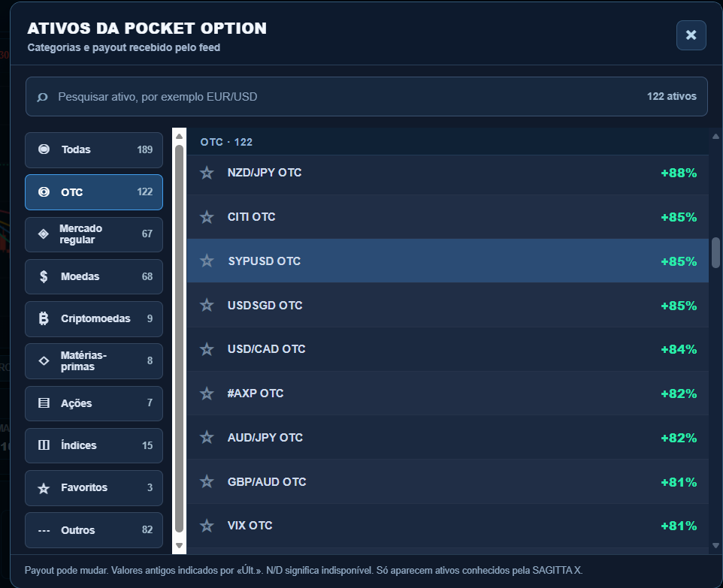The height and width of the screenshot is (588, 723).
Task: Click asset list scrollbar down arrow
Action: click(715, 546)
